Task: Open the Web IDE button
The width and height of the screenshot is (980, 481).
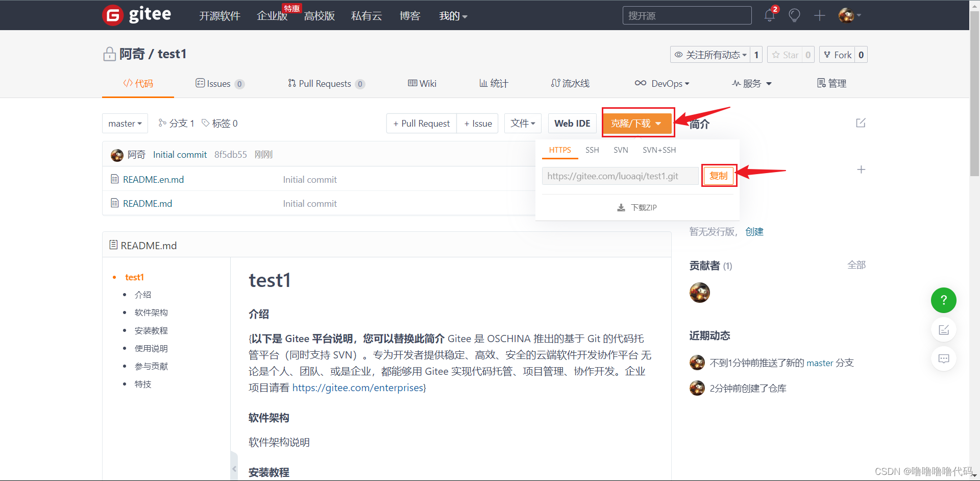Action: (x=572, y=124)
